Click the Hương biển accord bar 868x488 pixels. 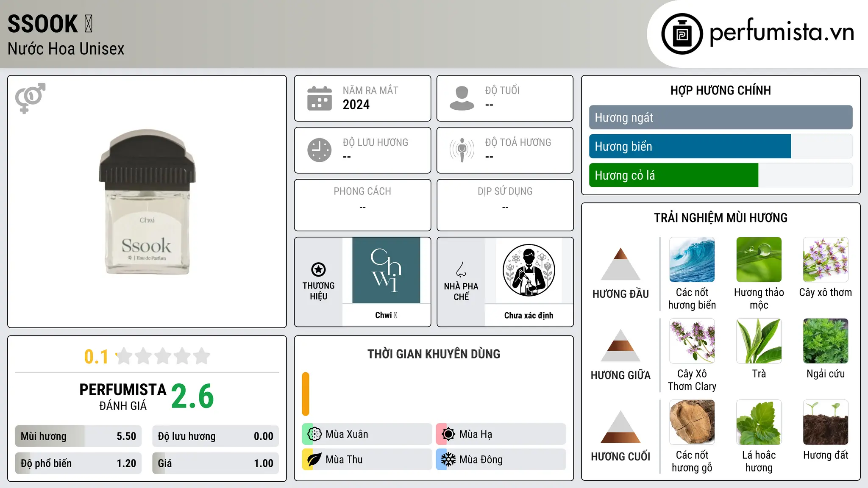(721, 146)
